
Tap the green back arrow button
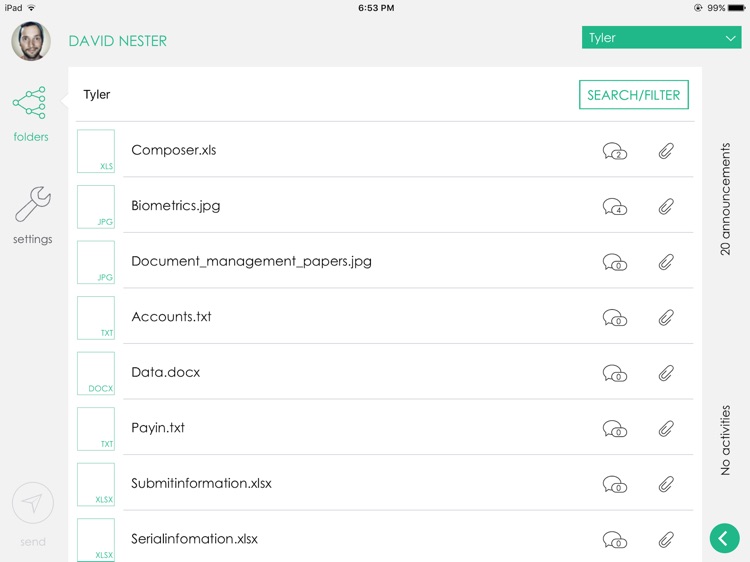724,538
